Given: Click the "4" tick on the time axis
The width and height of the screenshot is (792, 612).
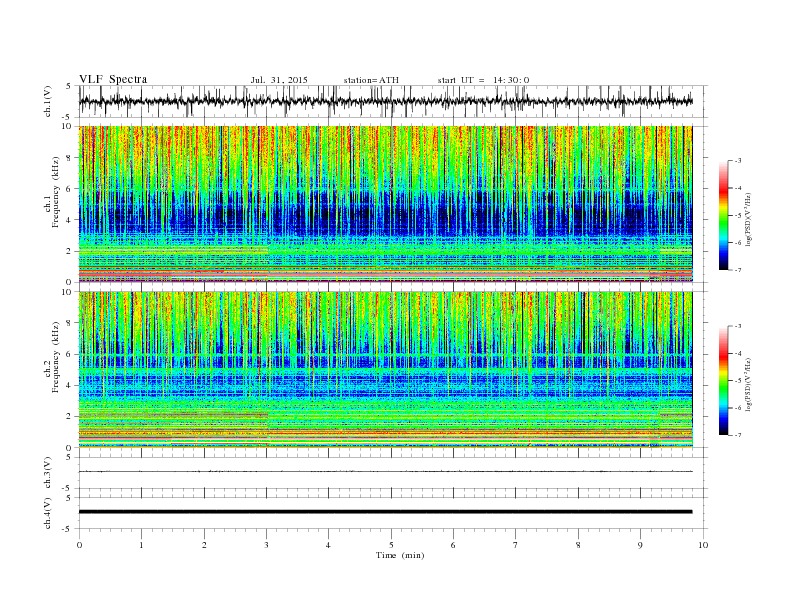Looking at the screenshot, I should (x=328, y=545).
